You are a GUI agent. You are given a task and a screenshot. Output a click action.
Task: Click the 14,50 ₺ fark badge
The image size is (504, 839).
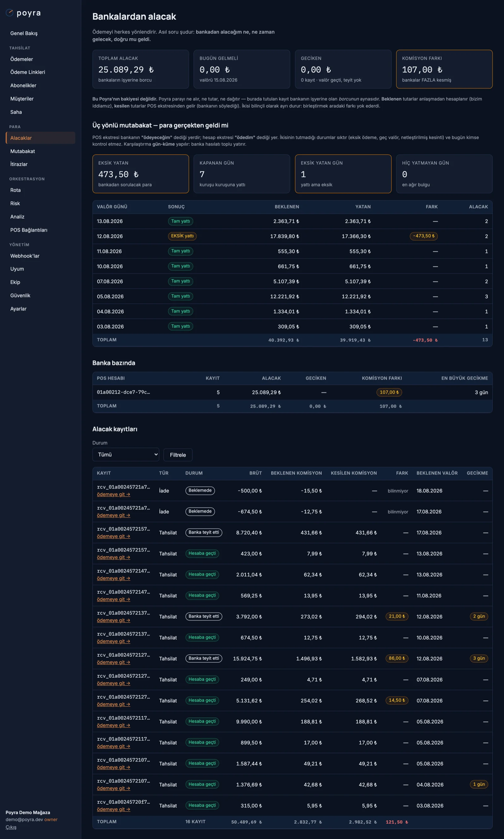click(397, 700)
